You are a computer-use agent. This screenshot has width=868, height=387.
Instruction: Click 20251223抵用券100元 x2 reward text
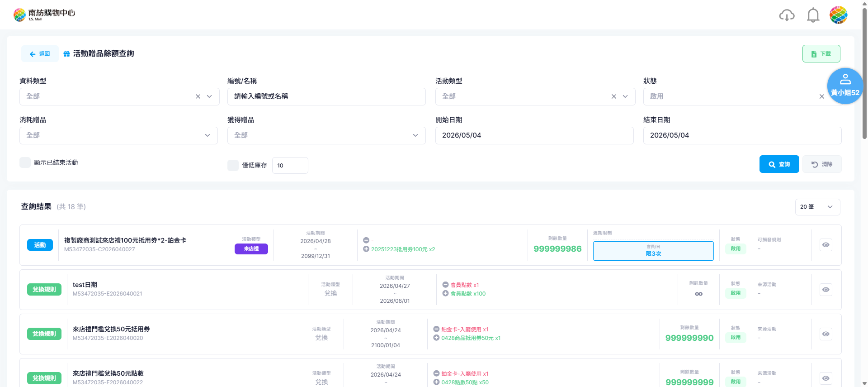pyautogui.click(x=403, y=249)
